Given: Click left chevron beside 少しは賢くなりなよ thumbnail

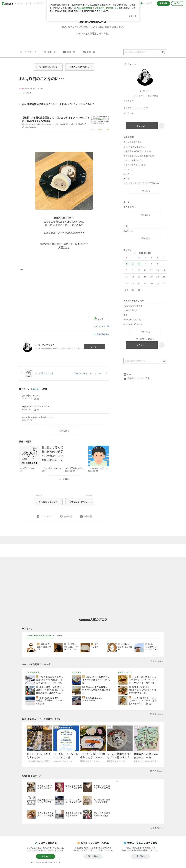Looking at the screenshot, I should pos(22,373).
